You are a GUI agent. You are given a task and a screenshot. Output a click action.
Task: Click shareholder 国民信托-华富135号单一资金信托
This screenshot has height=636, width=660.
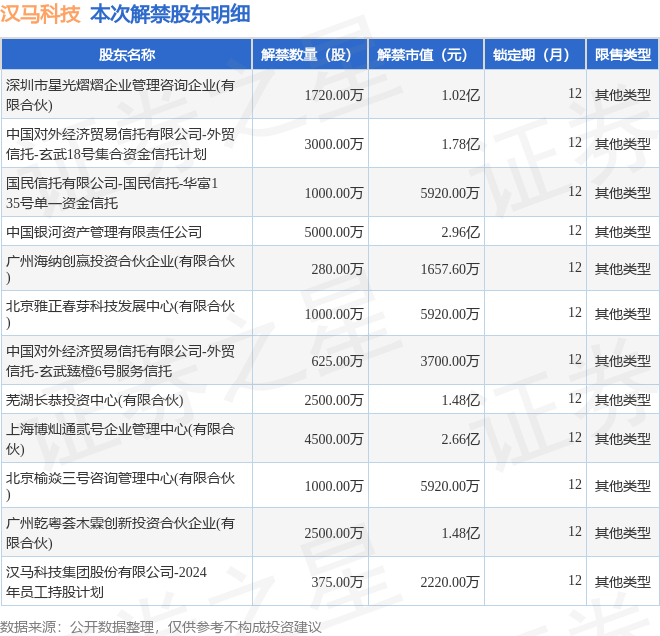pos(112,193)
